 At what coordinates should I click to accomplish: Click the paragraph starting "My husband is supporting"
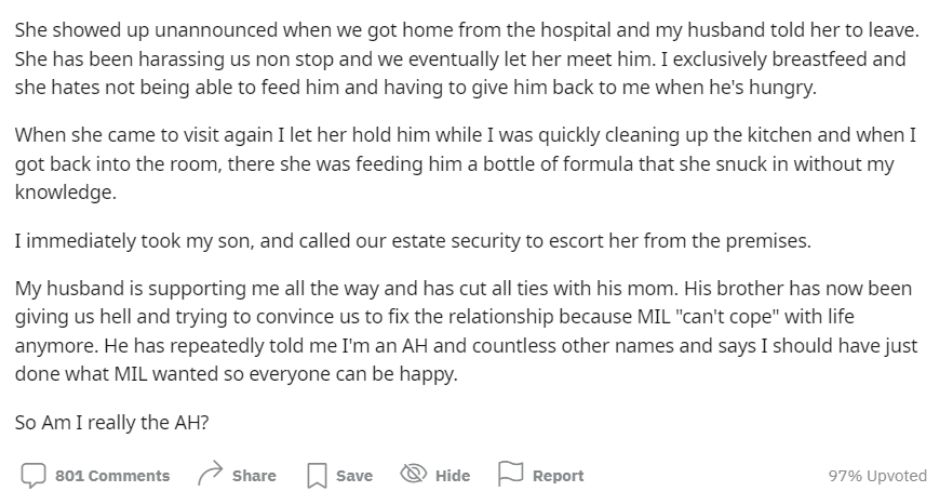466,331
